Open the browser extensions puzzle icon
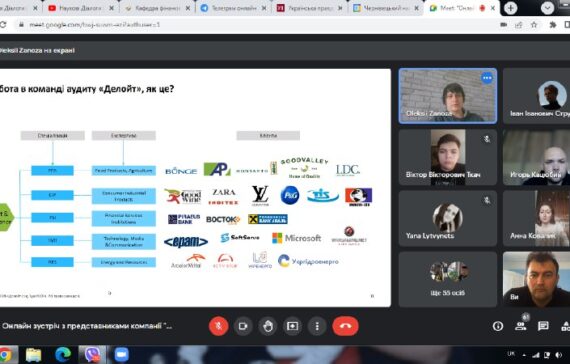570x364 pixels. (x=553, y=25)
